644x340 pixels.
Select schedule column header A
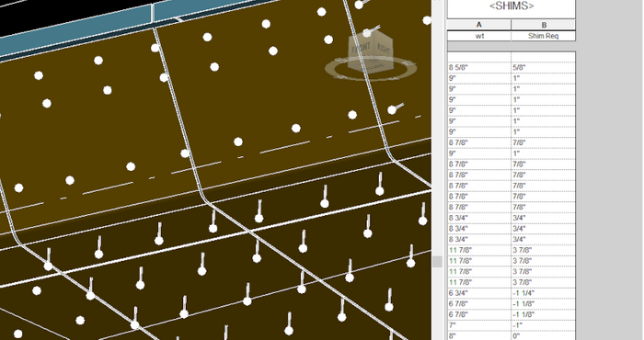click(479, 25)
